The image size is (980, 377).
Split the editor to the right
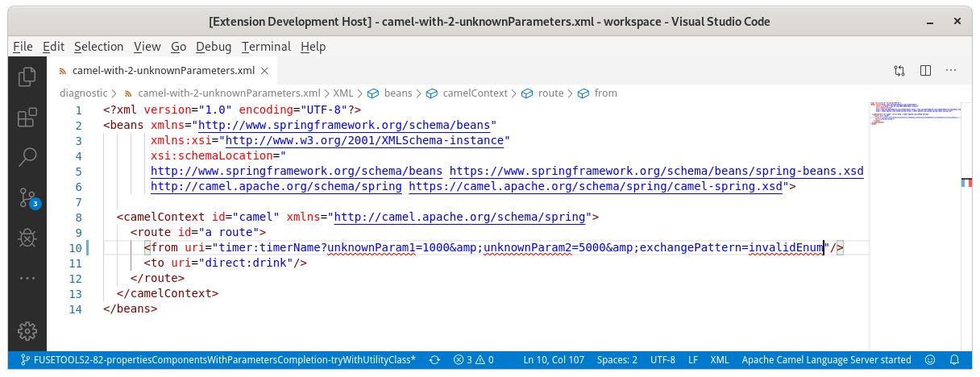[926, 71]
